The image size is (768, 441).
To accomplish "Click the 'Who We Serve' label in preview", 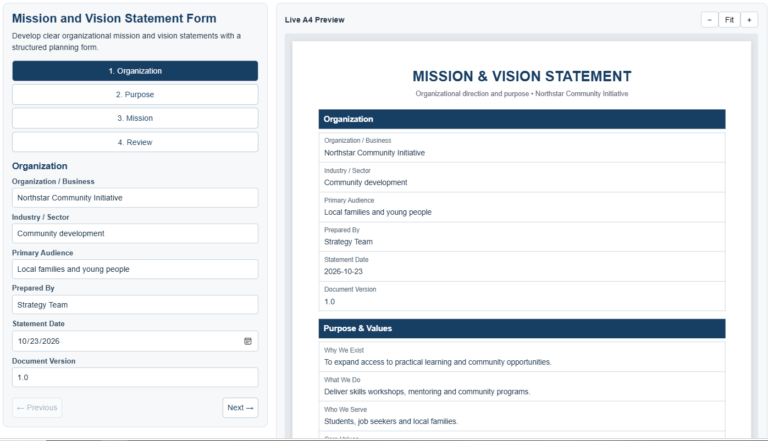I will click(345, 410).
